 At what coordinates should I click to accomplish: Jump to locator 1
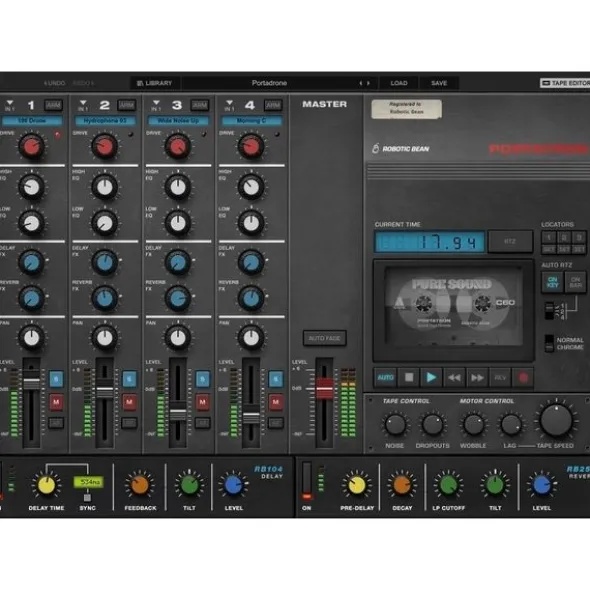(x=549, y=237)
